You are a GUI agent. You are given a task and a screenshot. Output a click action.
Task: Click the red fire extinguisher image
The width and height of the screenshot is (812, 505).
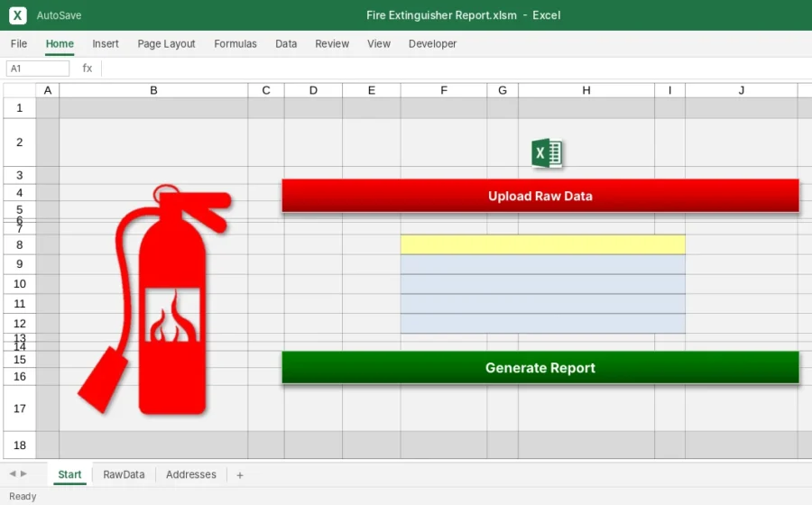coord(154,300)
